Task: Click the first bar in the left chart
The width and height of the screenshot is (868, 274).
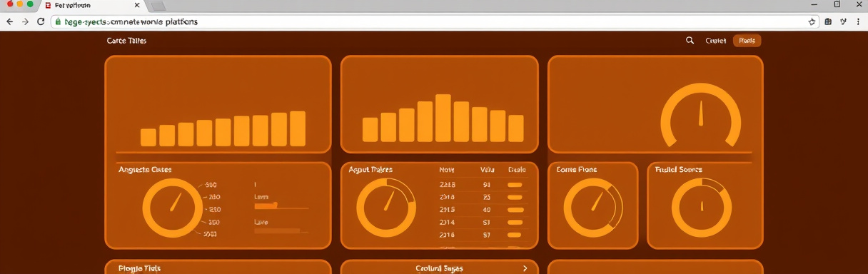Action: pyautogui.click(x=148, y=137)
